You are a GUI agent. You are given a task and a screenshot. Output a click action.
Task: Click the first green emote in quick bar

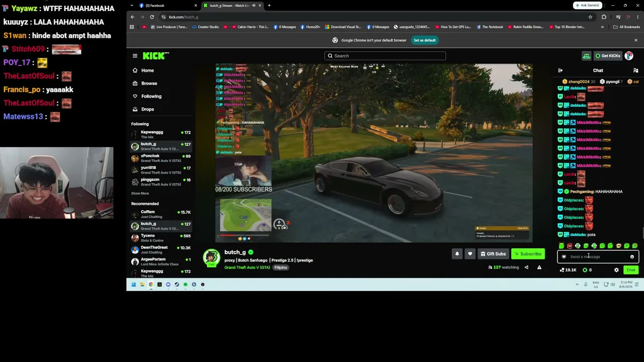(x=561, y=246)
